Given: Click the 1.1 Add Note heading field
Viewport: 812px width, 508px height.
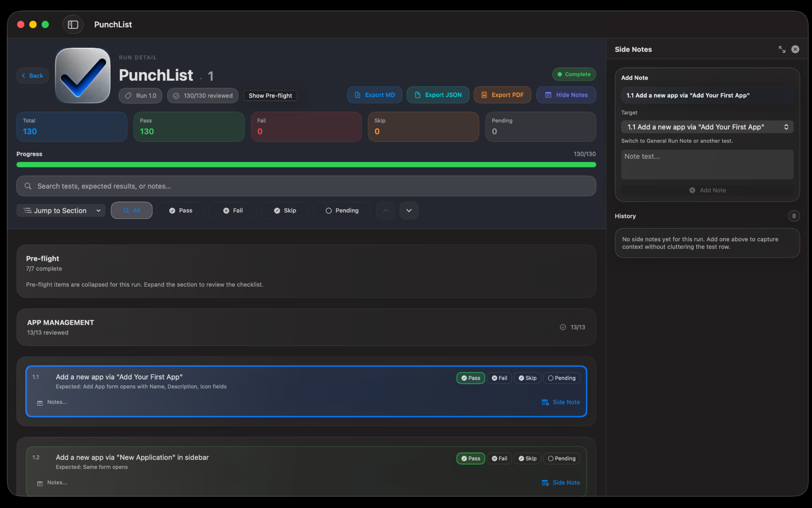Looking at the screenshot, I should 707,96.
